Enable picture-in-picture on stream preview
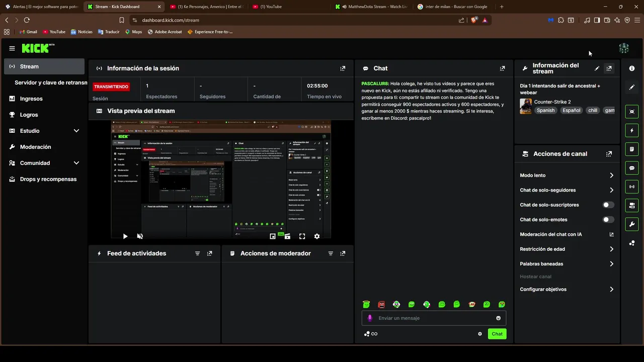This screenshot has height=362, width=644. pyautogui.click(x=273, y=236)
